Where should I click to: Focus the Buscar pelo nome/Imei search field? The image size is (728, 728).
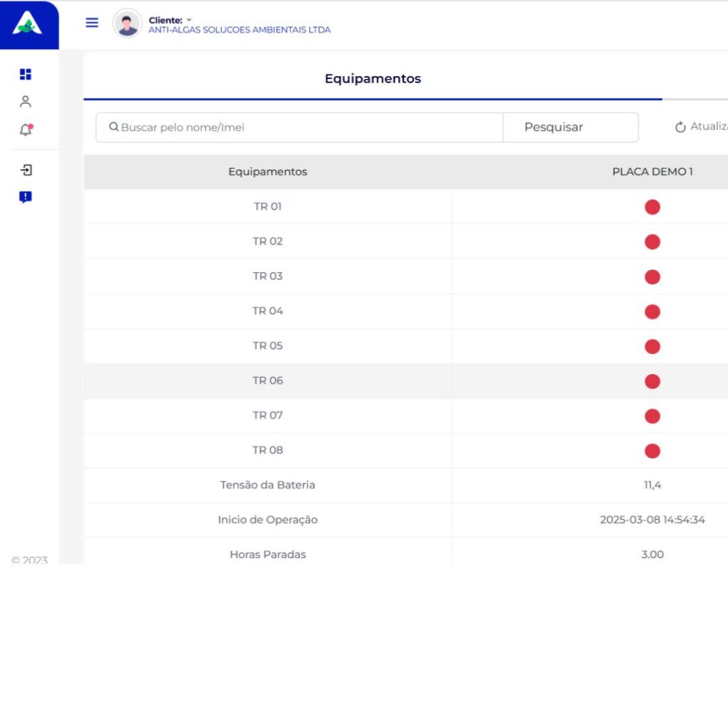pyautogui.click(x=306, y=127)
